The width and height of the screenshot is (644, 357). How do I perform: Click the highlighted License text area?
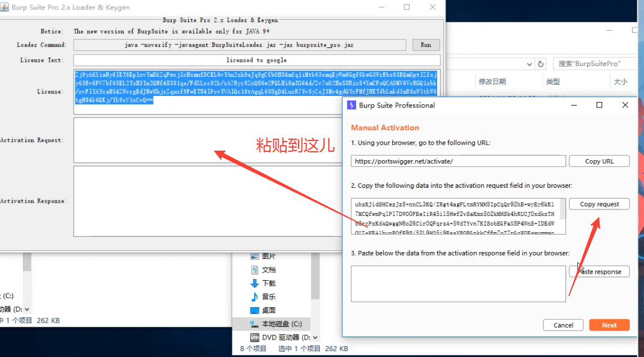point(257,92)
